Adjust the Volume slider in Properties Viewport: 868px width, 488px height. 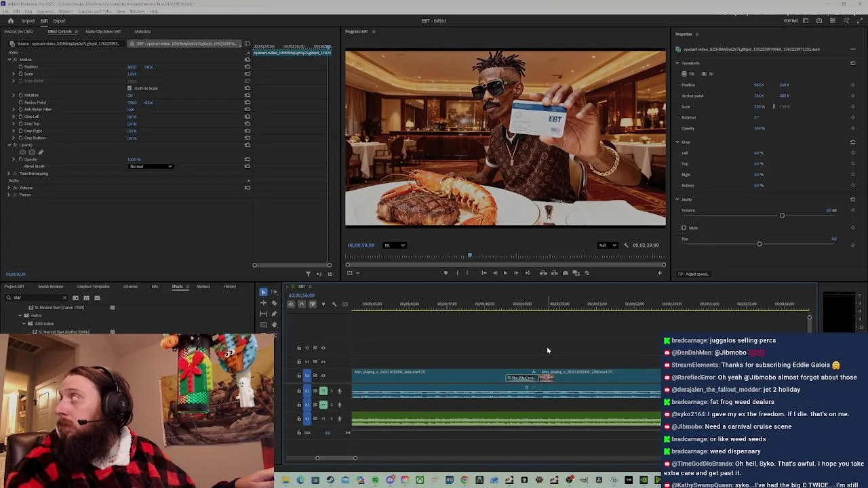(782, 216)
